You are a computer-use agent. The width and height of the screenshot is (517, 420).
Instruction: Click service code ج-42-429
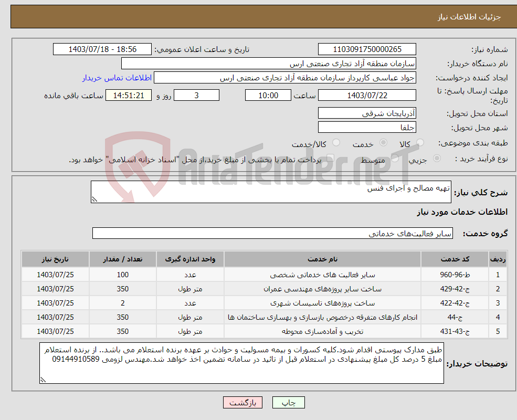[455, 289]
